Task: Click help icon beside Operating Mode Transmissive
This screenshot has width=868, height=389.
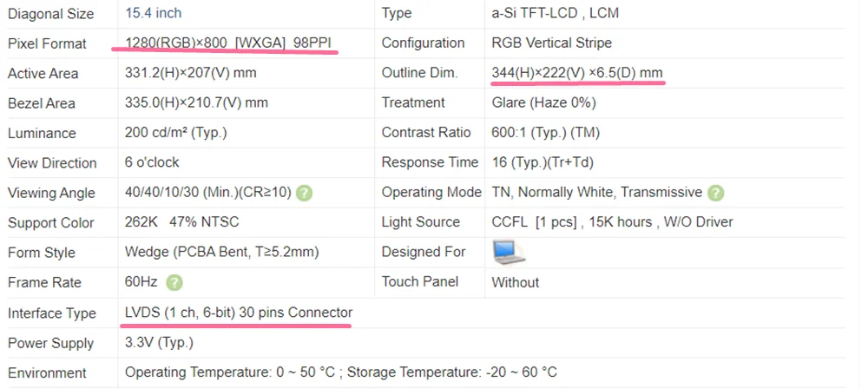Action: [x=716, y=193]
